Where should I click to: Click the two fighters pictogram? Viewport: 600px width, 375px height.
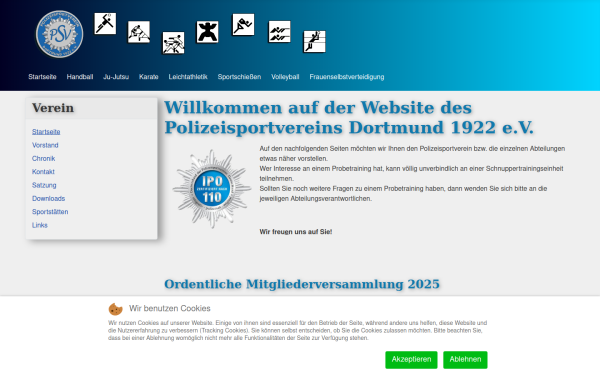coord(173,42)
